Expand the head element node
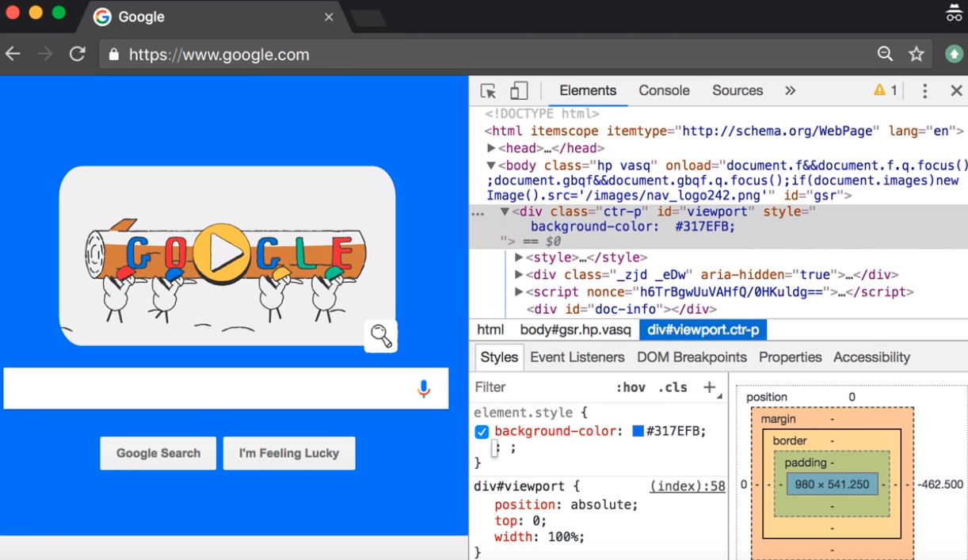This screenshot has height=560, width=968. tap(491, 148)
